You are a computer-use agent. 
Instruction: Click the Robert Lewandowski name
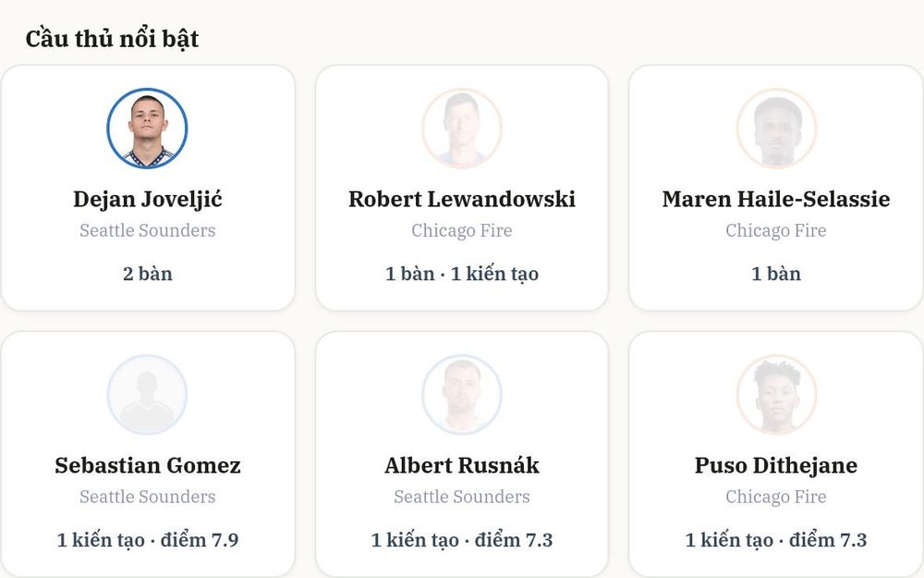point(462,200)
